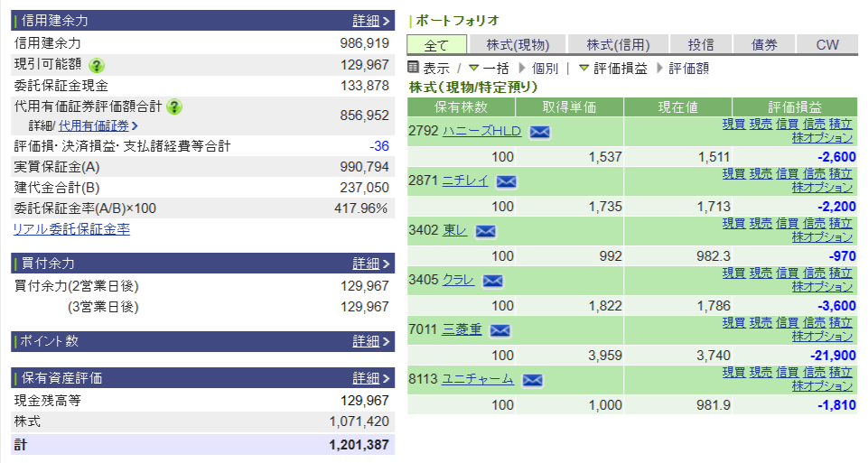Click the green help icon beside 現引可能額

tap(97, 65)
